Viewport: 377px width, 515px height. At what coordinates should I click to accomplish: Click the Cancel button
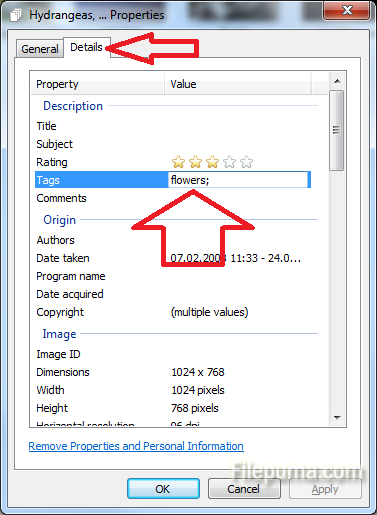pos(244,489)
